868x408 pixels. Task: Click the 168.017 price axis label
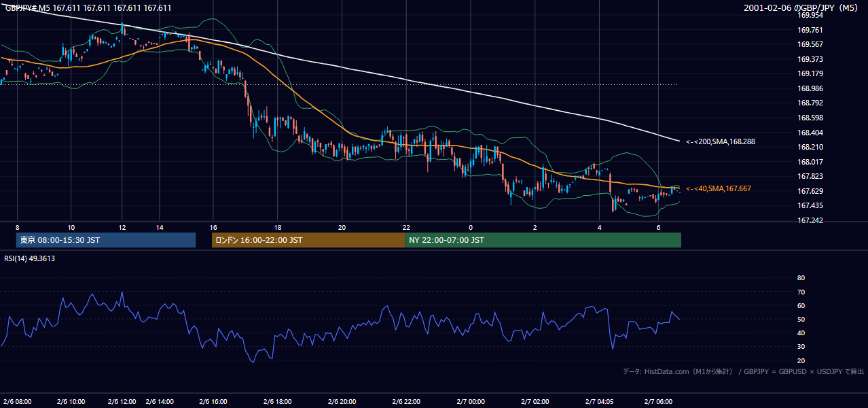810,162
